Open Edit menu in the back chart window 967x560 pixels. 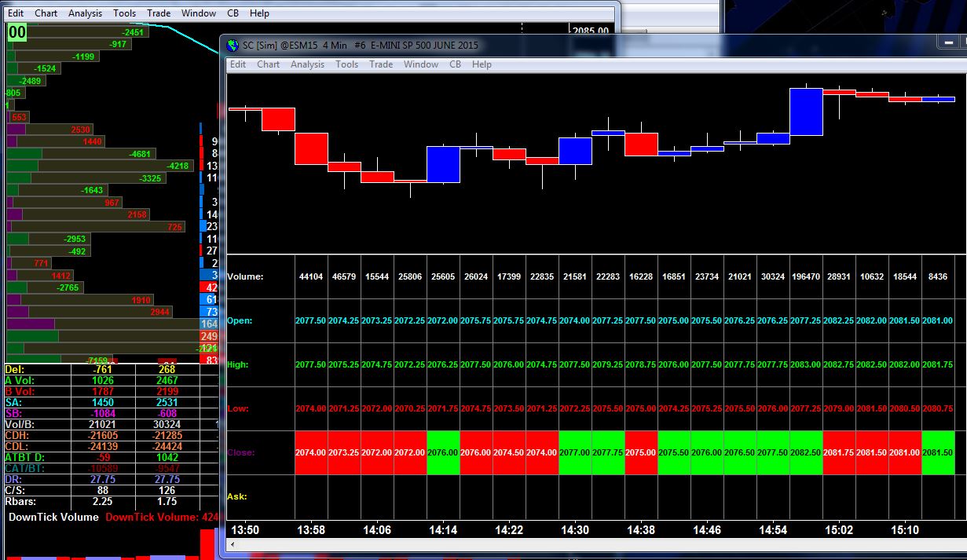(x=16, y=13)
